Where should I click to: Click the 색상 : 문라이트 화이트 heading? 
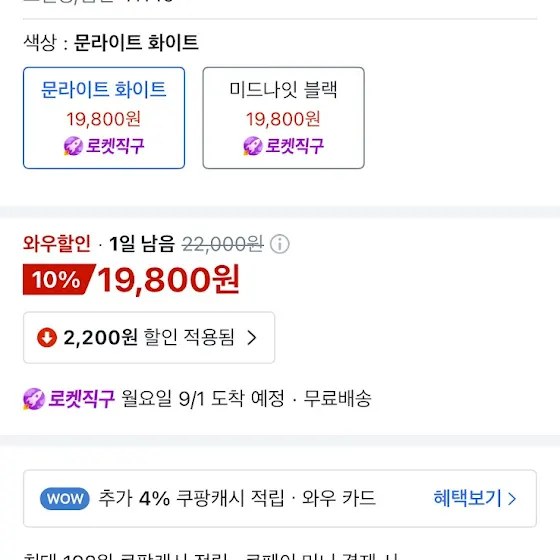(111, 43)
